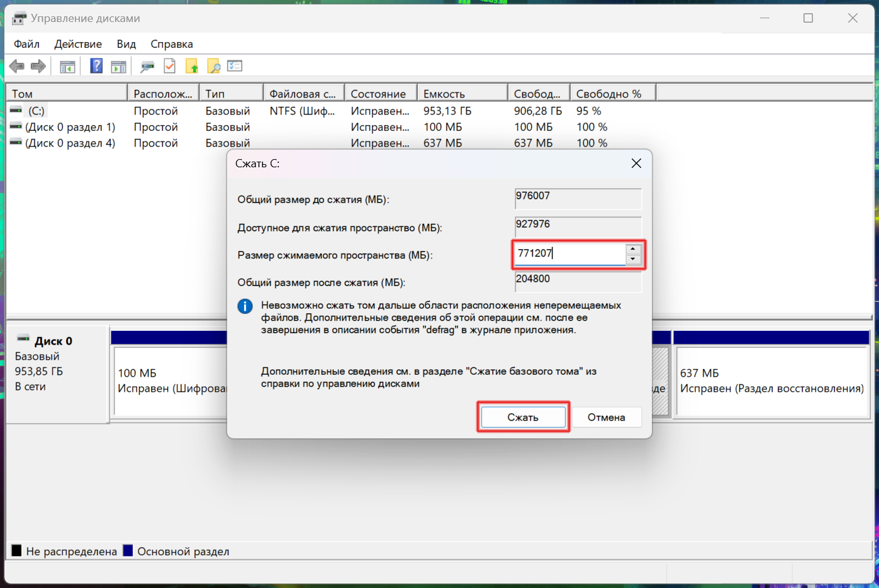
Task: Click the Back arrow in the toolbar
Action: [x=17, y=66]
